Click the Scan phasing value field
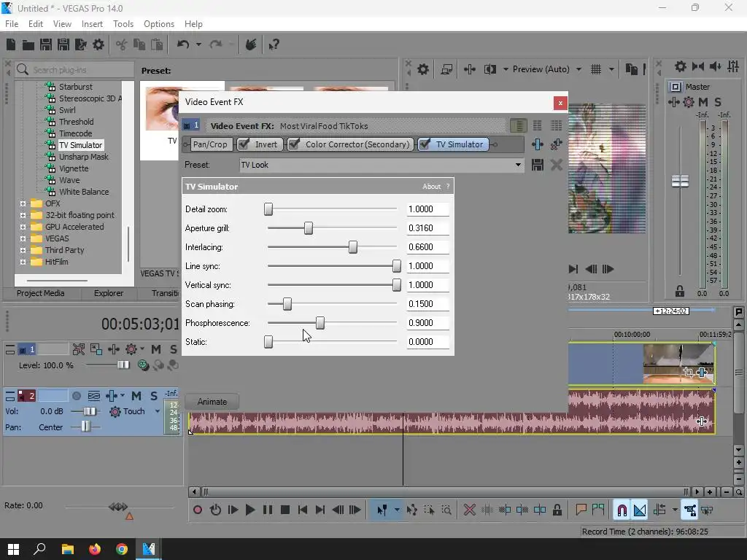The image size is (747, 560). tap(427, 304)
